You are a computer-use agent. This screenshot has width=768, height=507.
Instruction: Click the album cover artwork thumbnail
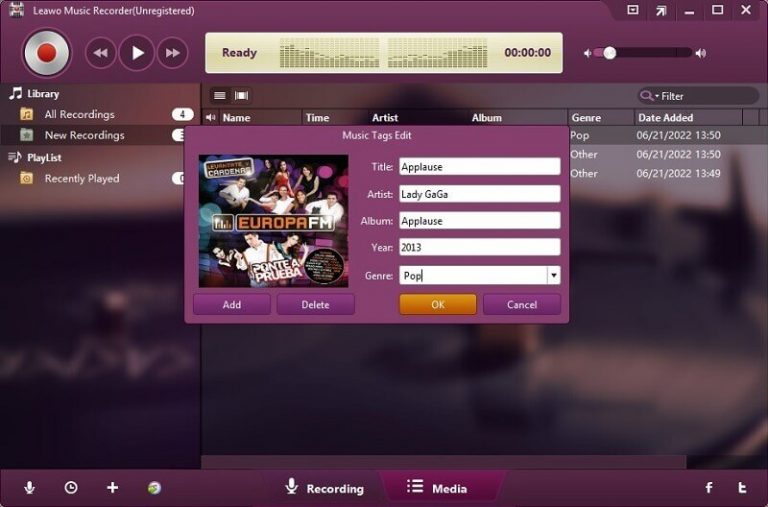coord(273,221)
